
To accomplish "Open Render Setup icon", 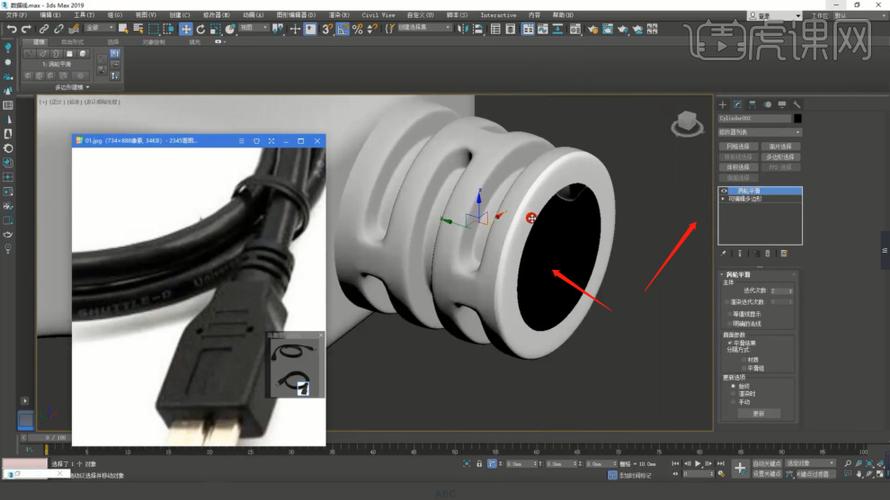I will [593, 29].
